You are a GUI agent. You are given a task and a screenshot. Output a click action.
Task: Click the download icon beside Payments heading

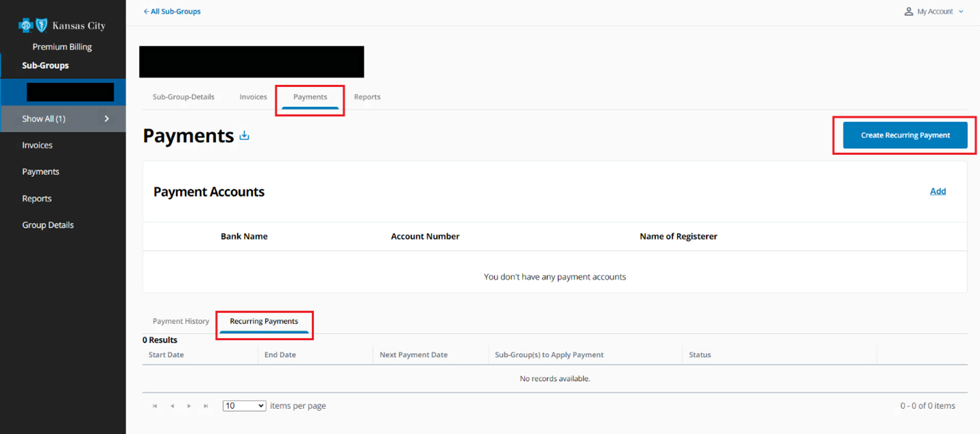click(x=244, y=136)
